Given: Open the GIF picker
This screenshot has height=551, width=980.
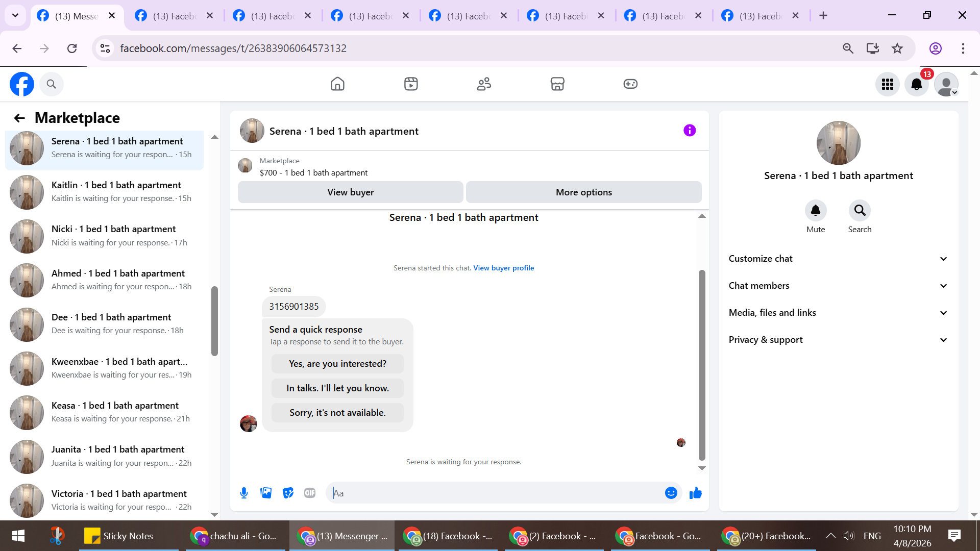Looking at the screenshot, I should point(310,493).
